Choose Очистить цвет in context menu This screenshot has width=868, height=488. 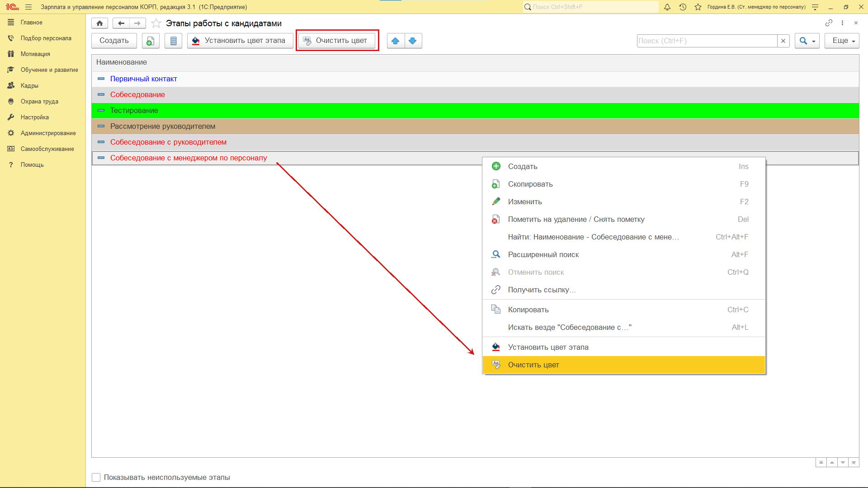coord(533,365)
